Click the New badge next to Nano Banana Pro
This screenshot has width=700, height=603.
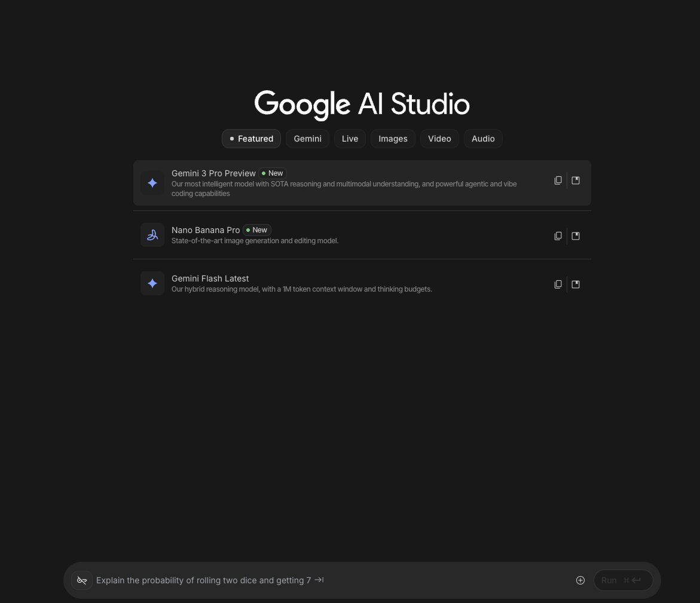tap(256, 230)
